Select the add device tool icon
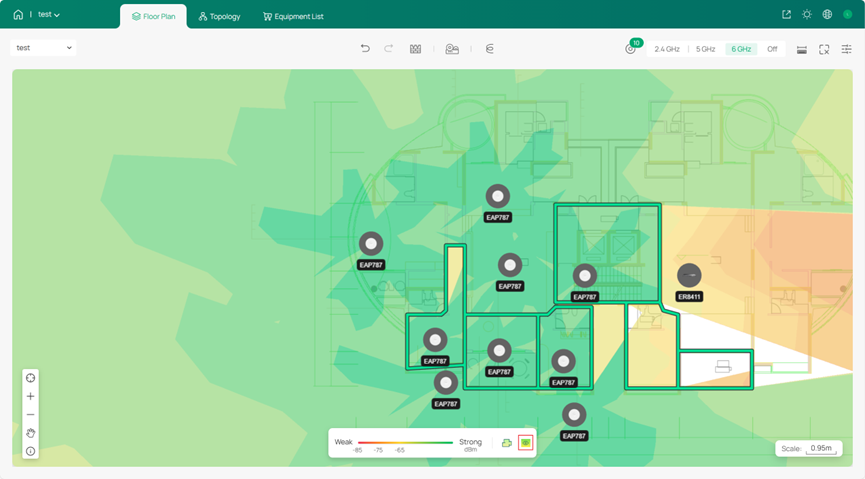Image resolution: width=865 pixels, height=479 pixels. [x=452, y=49]
